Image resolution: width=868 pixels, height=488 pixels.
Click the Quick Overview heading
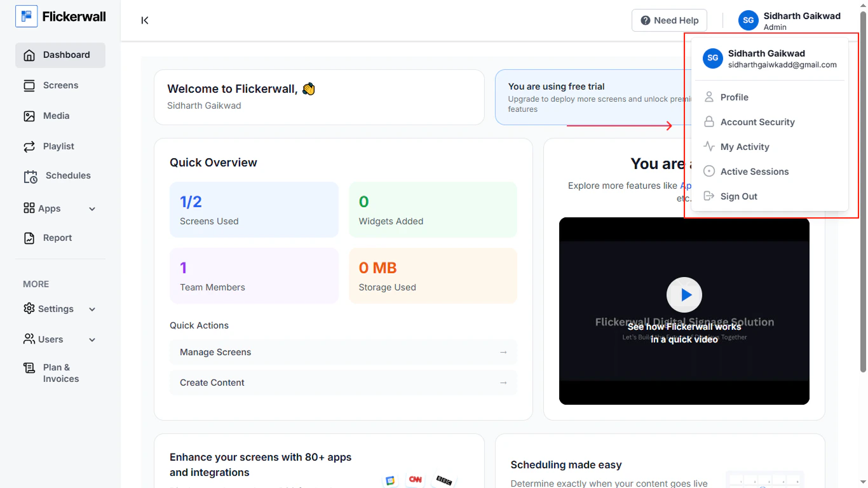tap(214, 163)
